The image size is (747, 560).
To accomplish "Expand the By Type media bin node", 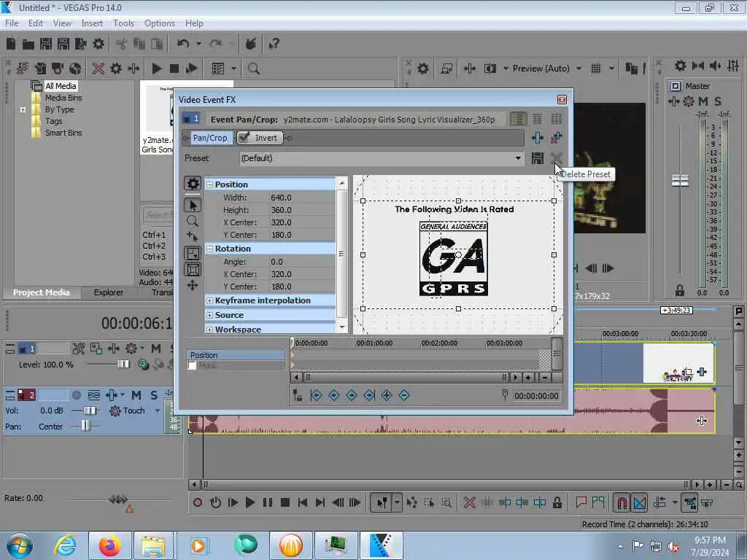I will tap(23, 109).
